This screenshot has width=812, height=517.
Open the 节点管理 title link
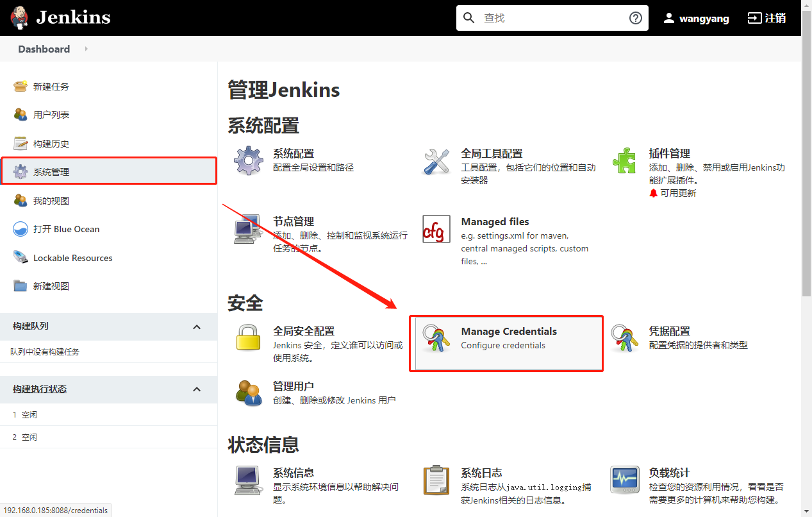294,221
